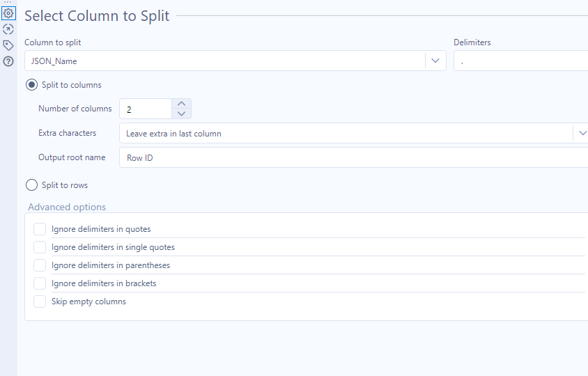Open the Column to split dropdown arrow
Viewport: 588px width, 376px height.
[x=435, y=61]
